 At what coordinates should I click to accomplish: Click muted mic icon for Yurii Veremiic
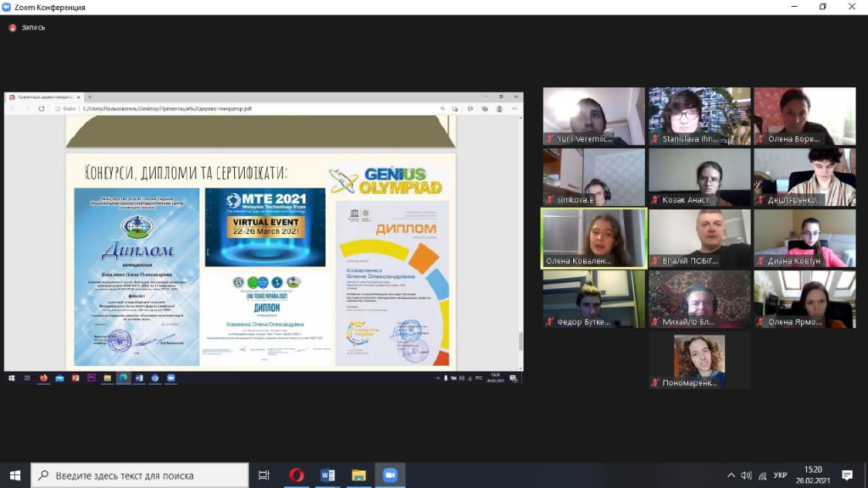(549, 139)
